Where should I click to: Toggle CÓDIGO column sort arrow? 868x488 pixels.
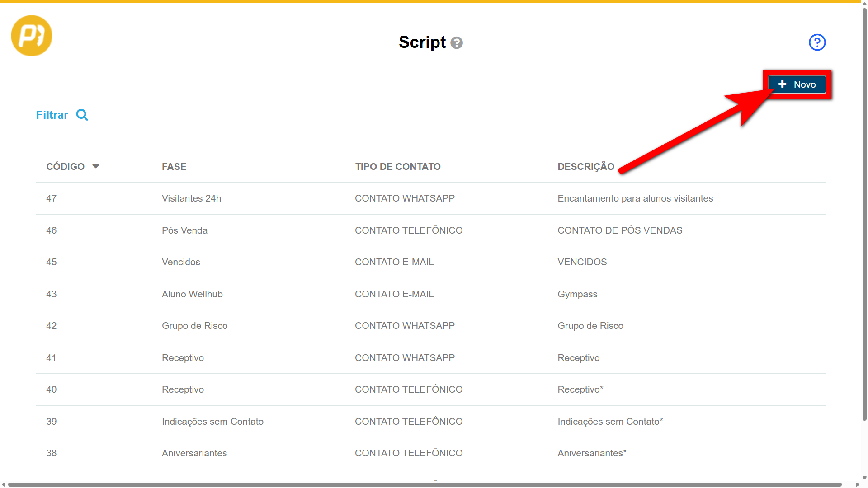click(96, 166)
